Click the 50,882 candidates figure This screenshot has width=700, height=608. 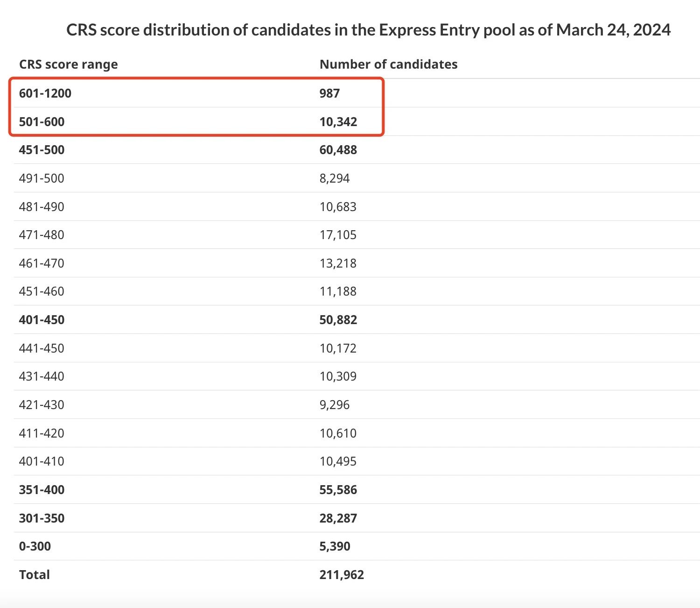tap(338, 320)
